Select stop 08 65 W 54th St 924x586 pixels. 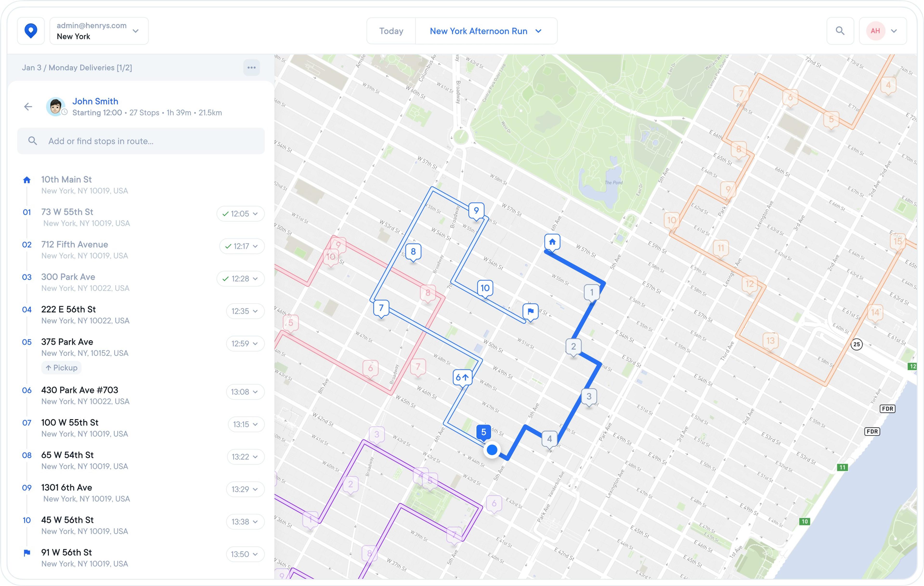(141, 460)
